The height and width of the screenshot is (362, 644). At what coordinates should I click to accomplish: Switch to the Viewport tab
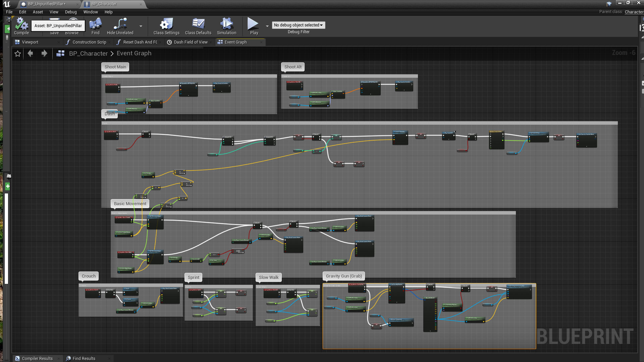(x=30, y=42)
